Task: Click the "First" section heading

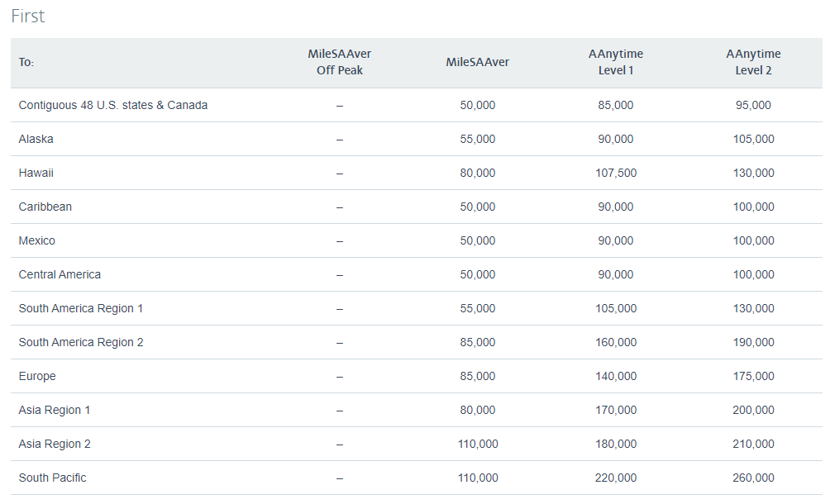Action: [28, 17]
